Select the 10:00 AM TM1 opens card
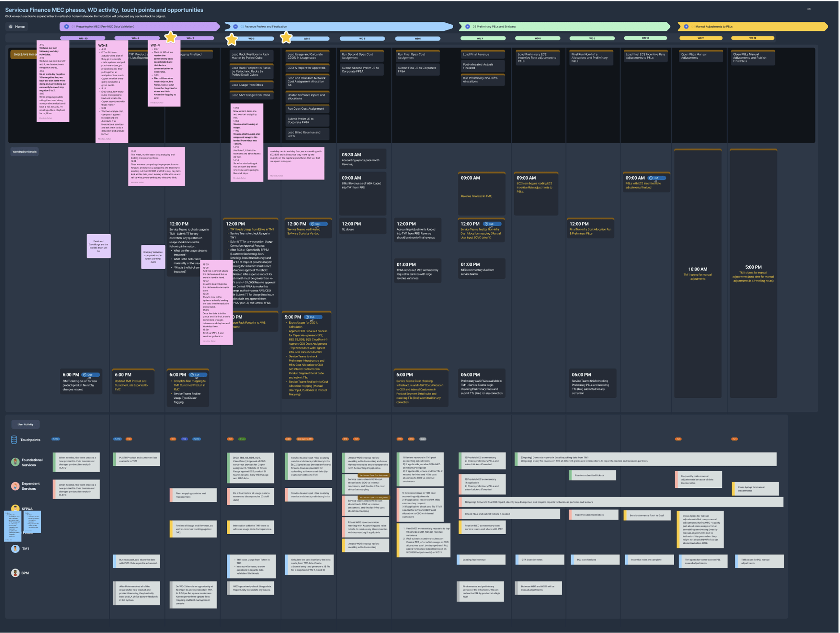 [x=698, y=273]
